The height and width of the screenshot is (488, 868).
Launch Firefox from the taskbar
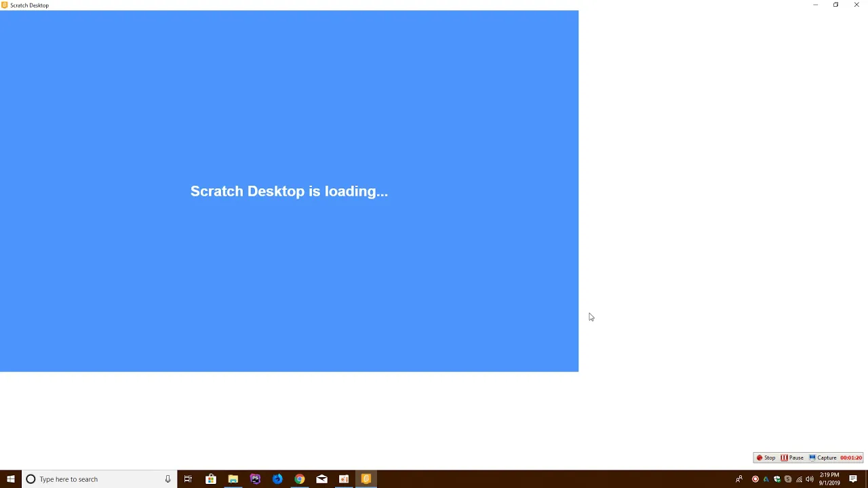coord(277,479)
